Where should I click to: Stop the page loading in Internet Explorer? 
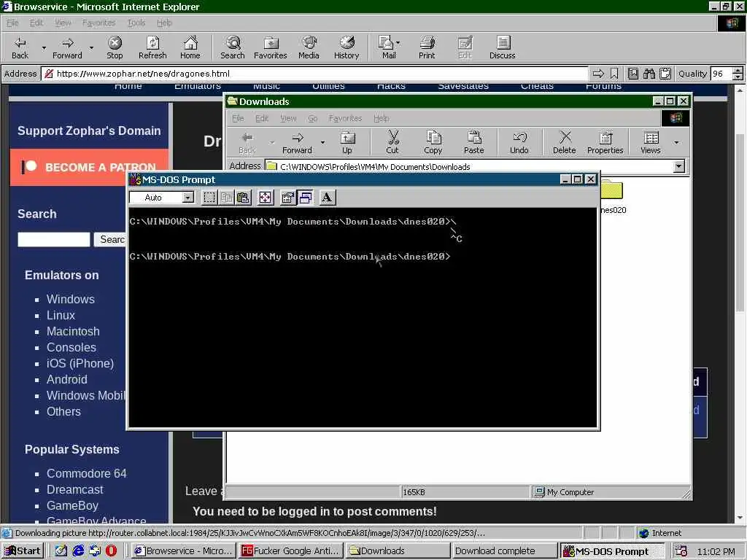(115, 47)
